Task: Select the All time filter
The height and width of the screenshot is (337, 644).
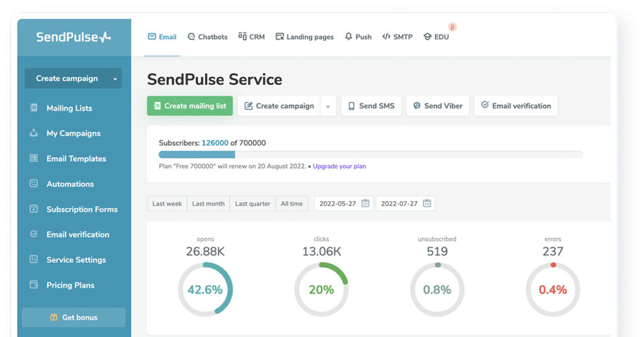Action: coord(291,204)
